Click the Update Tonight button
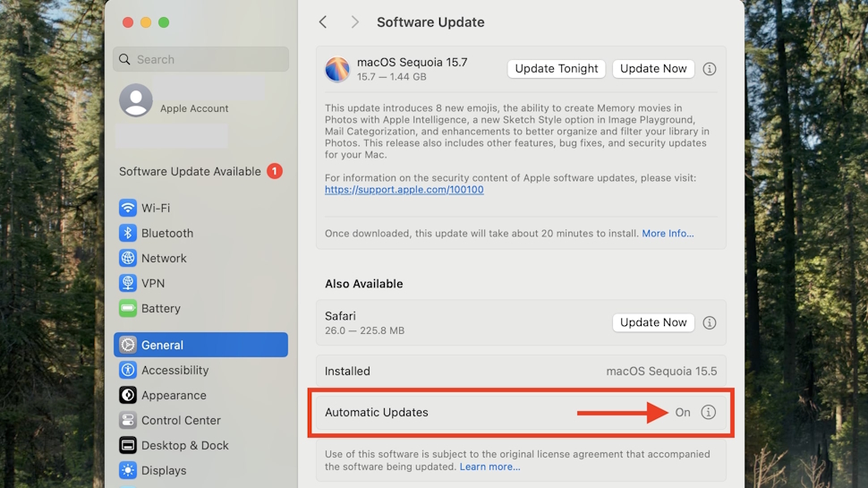The image size is (868, 488). pyautogui.click(x=557, y=69)
